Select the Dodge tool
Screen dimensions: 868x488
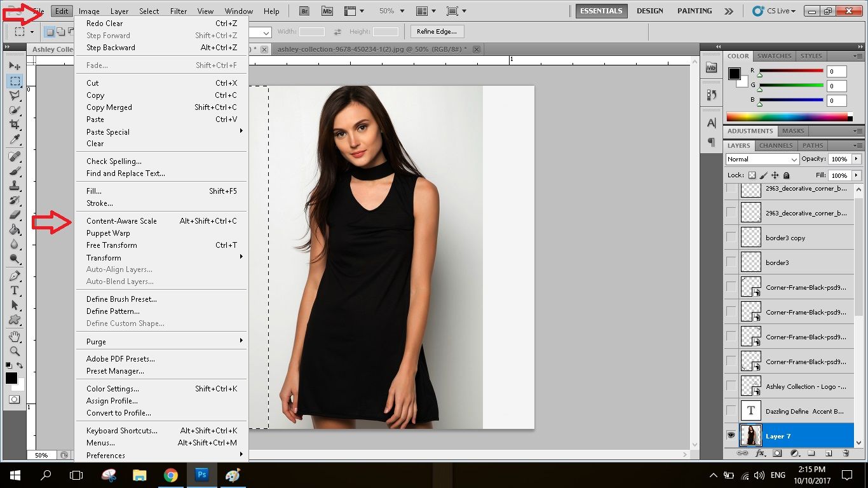click(15, 259)
